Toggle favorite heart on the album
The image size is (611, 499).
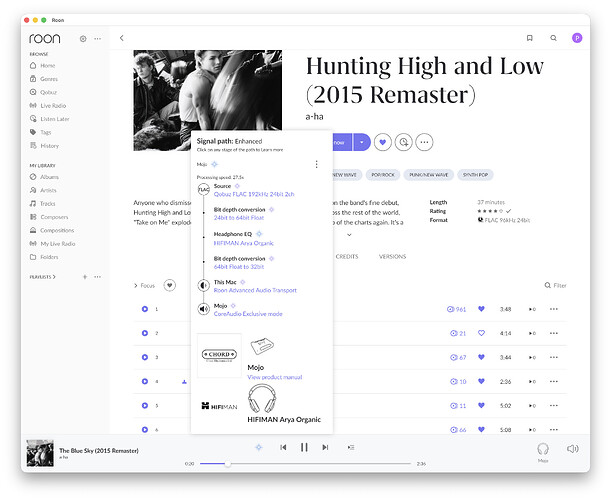382,143
